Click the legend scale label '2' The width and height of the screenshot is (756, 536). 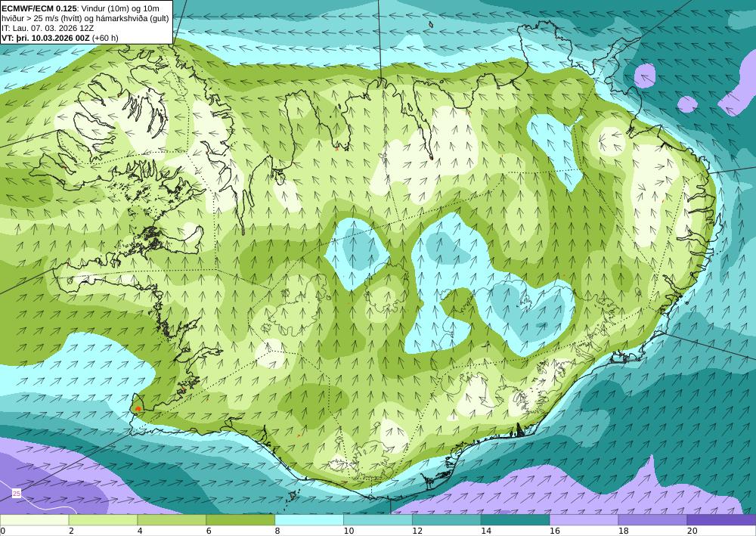point(71,531)
